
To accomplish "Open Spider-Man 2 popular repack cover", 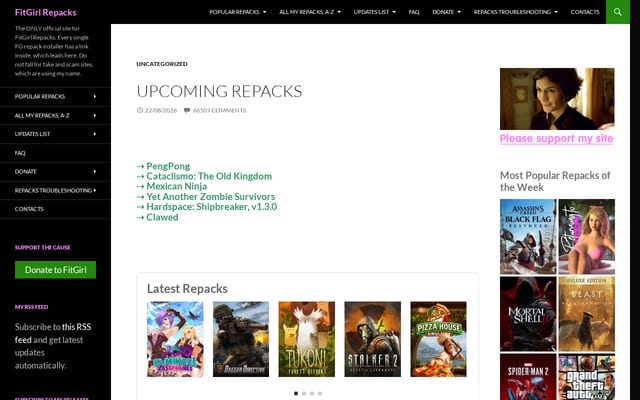I will [528, 377].
